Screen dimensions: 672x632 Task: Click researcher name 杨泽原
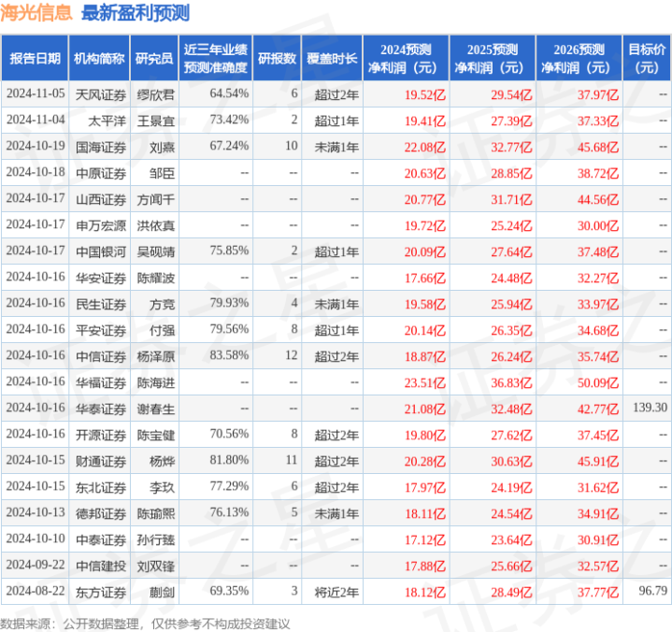point(155,356)
